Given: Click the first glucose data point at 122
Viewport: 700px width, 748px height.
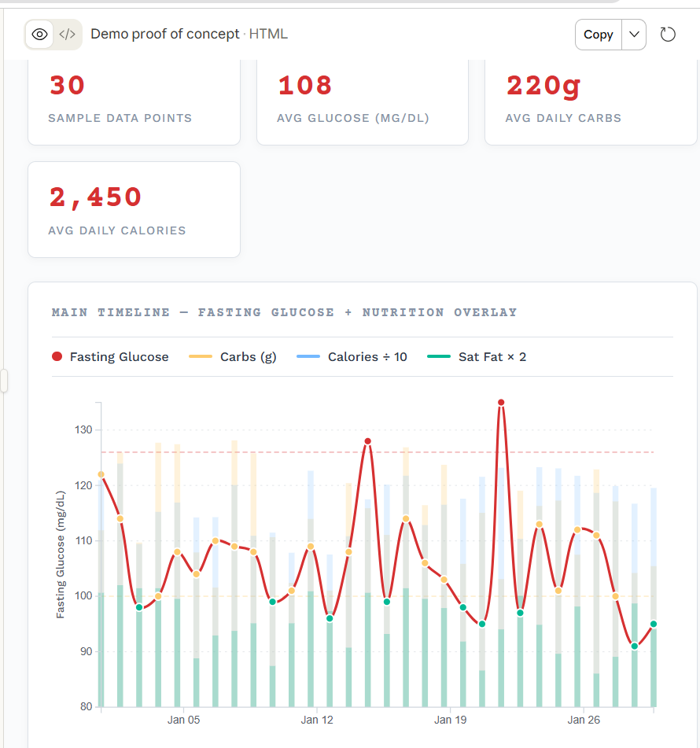Looking at the screenshot, I should pyautogui.click(x=101, y=474).
